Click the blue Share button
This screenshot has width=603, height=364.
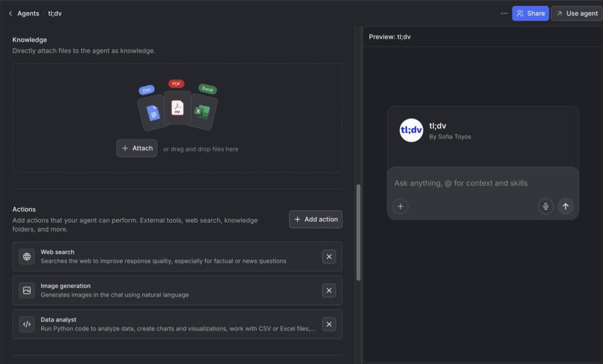tap(531, 14)
